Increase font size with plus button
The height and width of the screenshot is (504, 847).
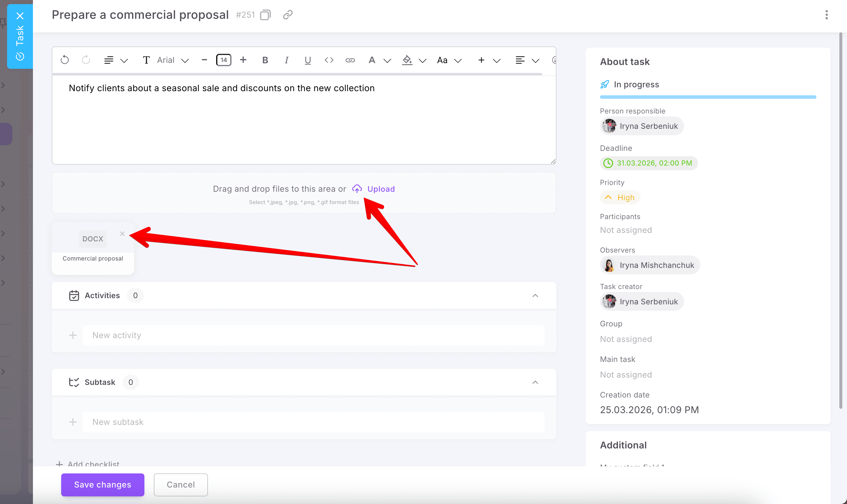243,60
